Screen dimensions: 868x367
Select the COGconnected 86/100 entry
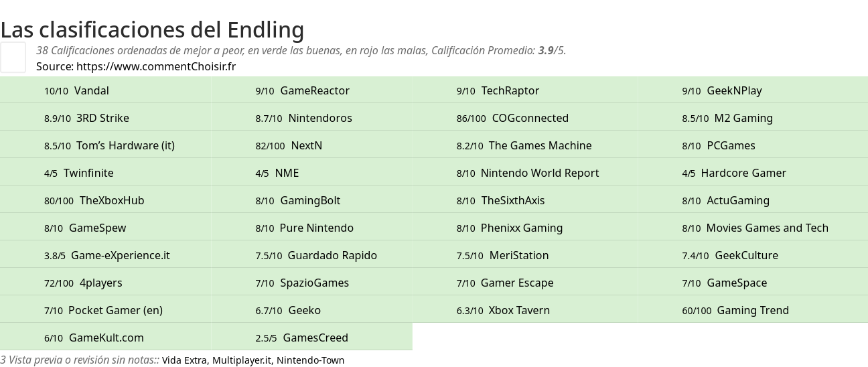530,118
